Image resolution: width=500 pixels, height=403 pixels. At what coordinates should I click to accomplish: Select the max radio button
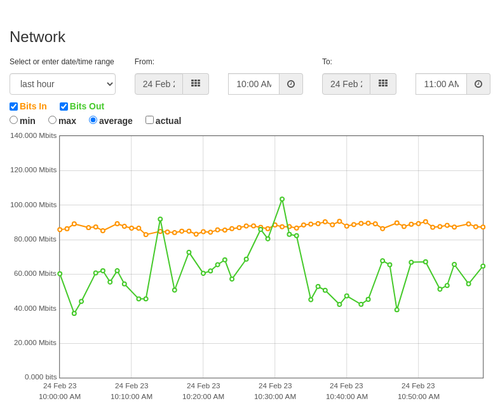coord(52,120)
